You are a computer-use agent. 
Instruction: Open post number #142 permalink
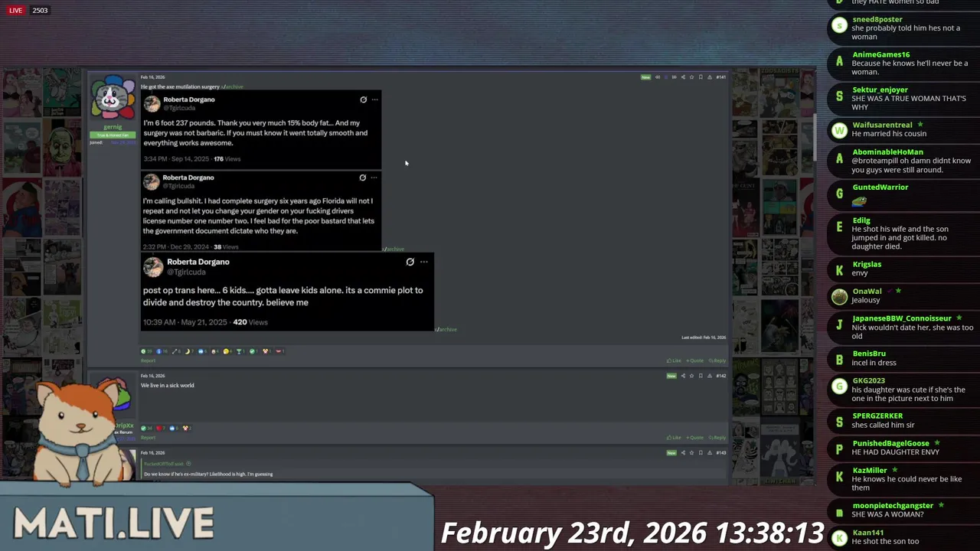coord(721,376)
